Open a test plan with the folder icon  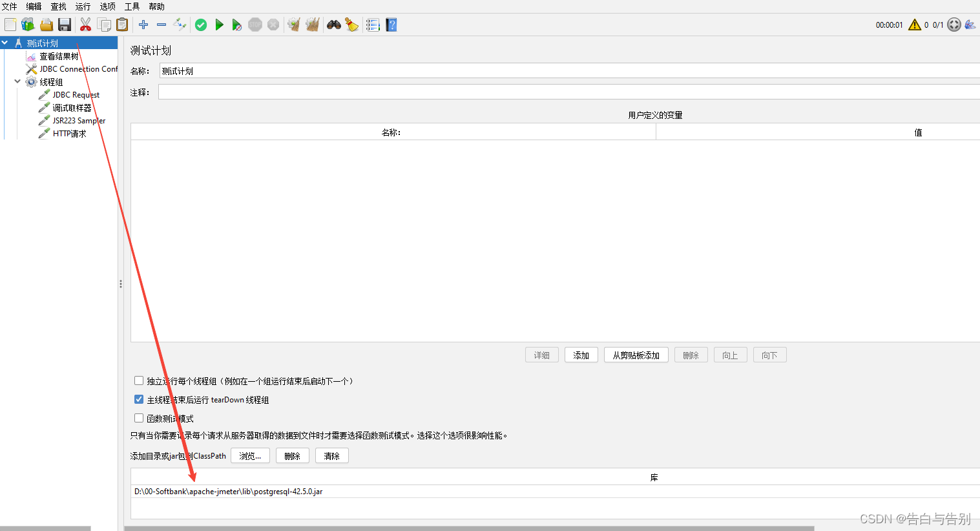tap(45, 24)
